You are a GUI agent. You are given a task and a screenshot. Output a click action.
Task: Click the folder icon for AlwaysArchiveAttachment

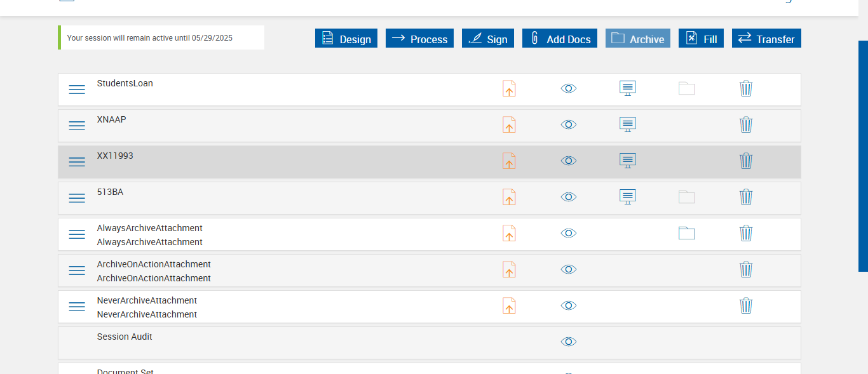[686, 233]
